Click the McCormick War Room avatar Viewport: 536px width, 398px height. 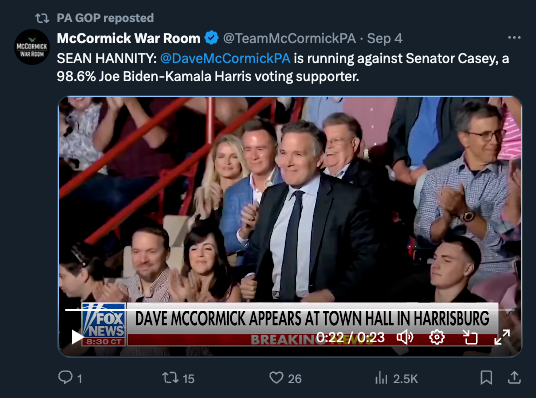pos(32,47)
